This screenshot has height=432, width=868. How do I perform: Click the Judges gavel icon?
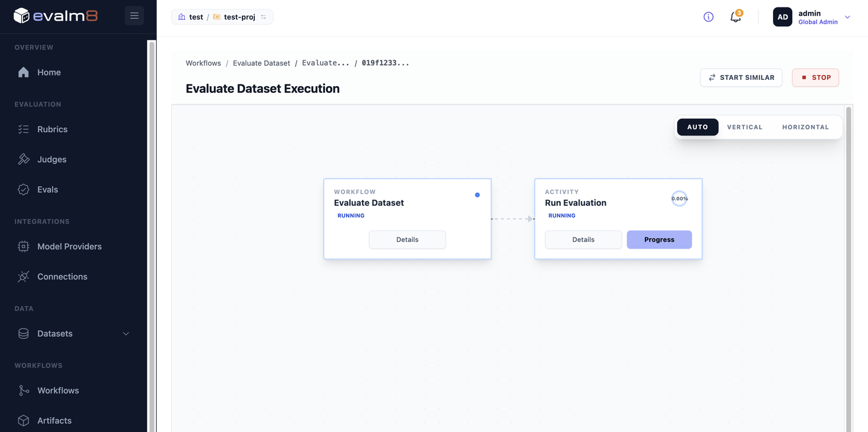pyautogui.click(x=24, y=159)
